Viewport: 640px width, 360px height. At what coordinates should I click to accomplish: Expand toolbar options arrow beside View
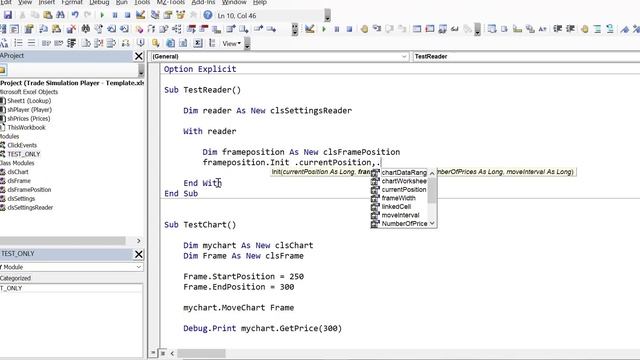click(247, 43)
